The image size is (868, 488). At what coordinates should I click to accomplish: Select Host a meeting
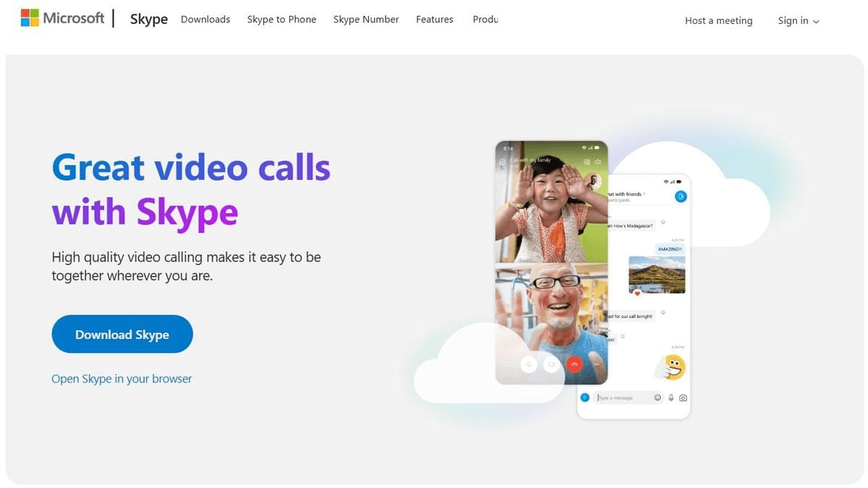tap(718, 20)
